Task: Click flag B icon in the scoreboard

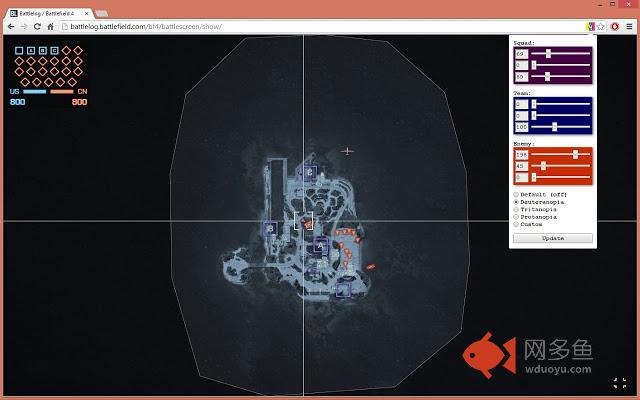Action: (x=42, y=51)
